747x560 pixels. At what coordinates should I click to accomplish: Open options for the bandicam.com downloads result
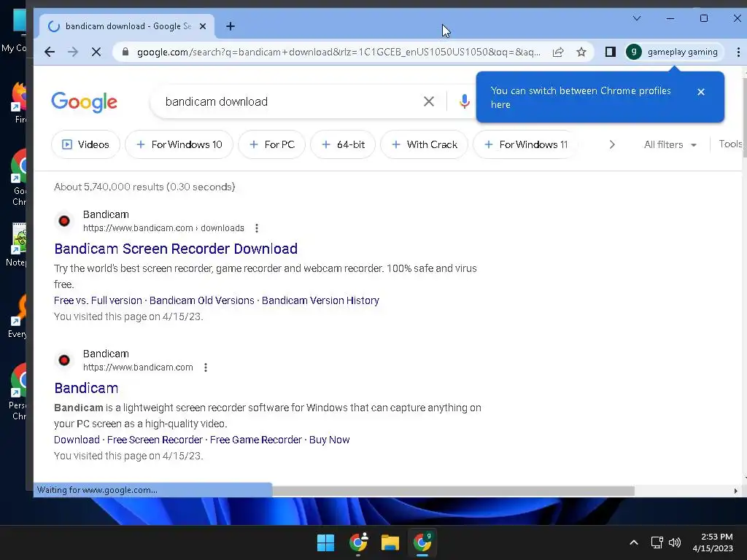257,228
